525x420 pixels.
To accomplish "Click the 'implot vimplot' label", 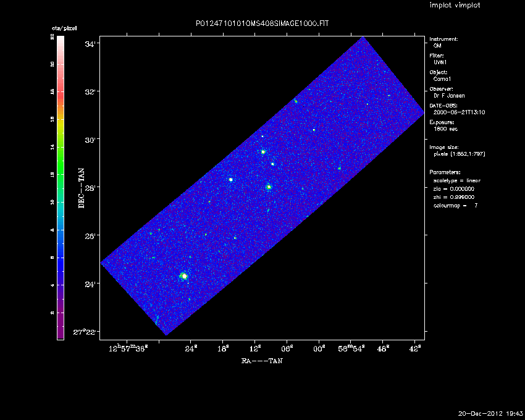I will [x=455, y=6].
